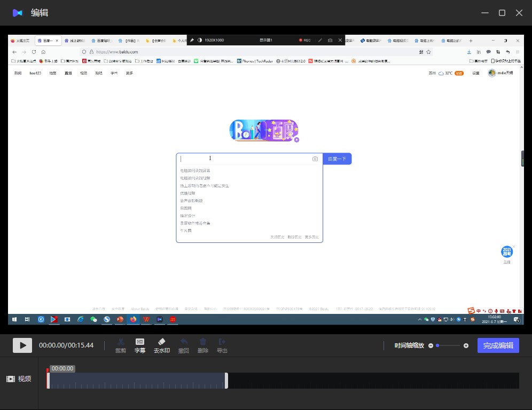Click the 视频 track film icon

[x=11, y=379]
